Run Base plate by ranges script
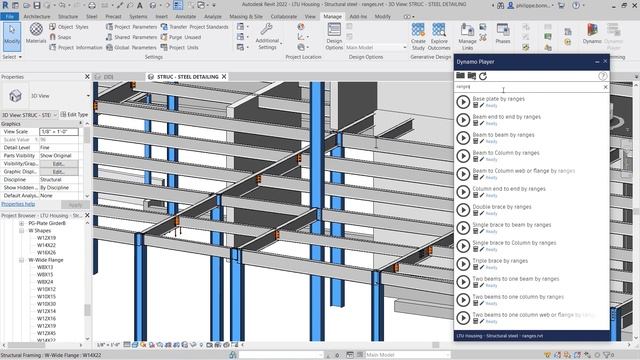Screen dimensions: 640x360 (463, 102)
